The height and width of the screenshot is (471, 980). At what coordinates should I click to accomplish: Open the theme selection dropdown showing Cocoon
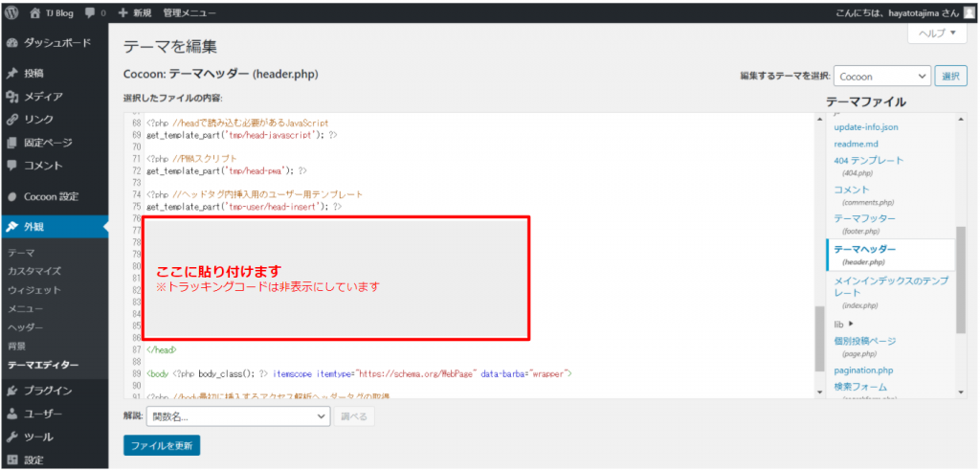pyautogui.click(x=881, y=77)
